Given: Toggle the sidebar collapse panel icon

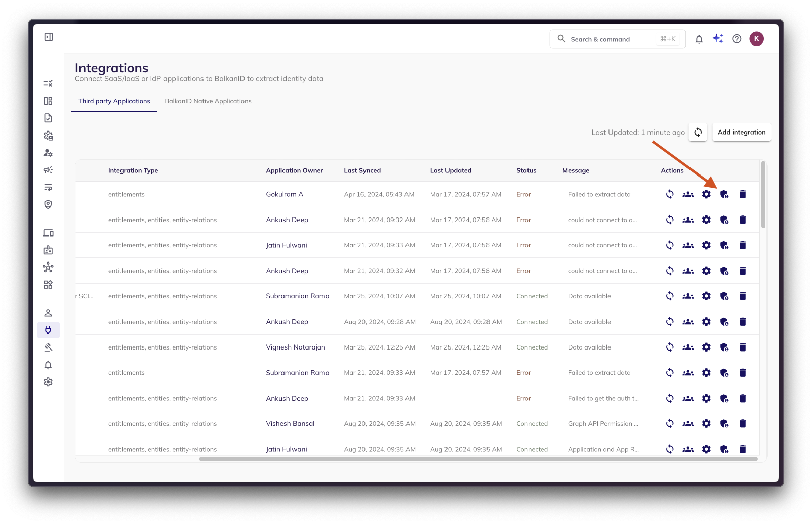Looking at the screenshot, I should pos(49,37).
